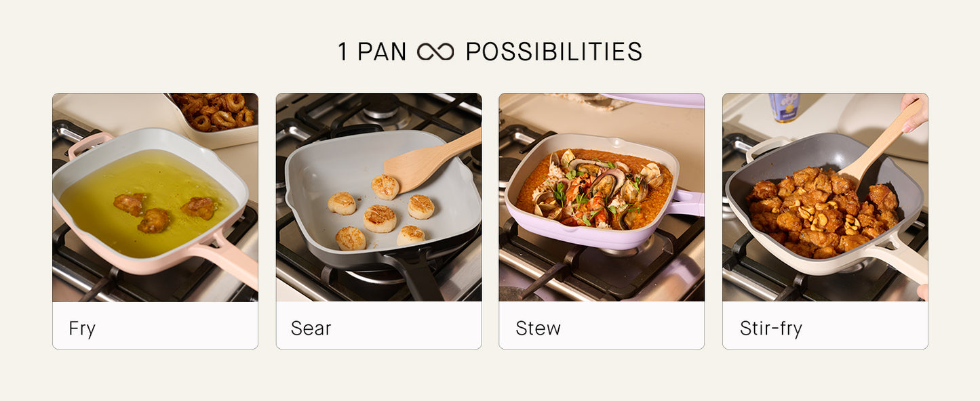Select the Stew label
Image resolution: width=980 pixels, height=401 pixels.
click(x=538, y=329)
